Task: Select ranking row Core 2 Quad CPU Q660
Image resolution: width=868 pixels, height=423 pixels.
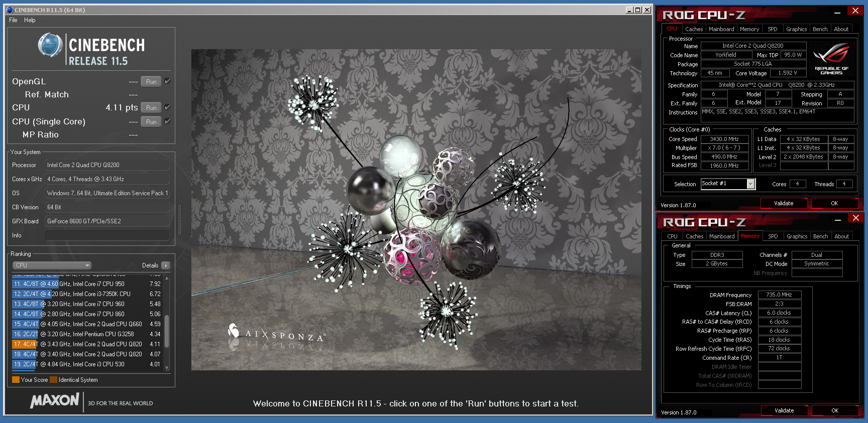Action: click(x=87, y=324)
